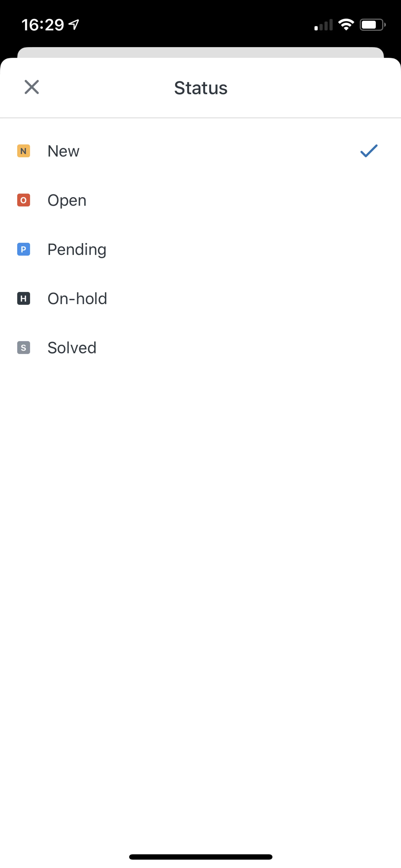Close the Status picker with X
This screenshot has width=401, height=868.
[32, 87]
